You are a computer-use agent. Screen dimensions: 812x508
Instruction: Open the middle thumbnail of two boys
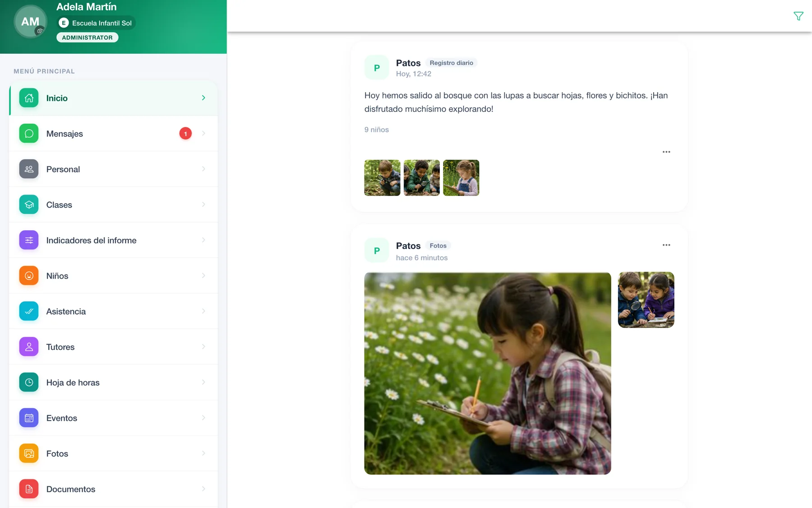422,178
